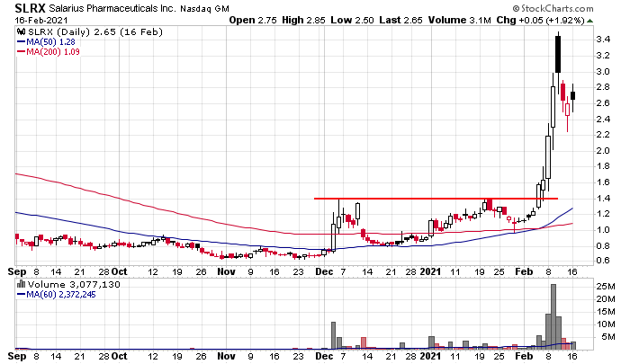Click the 1.4 price axis label

[603, 199]
